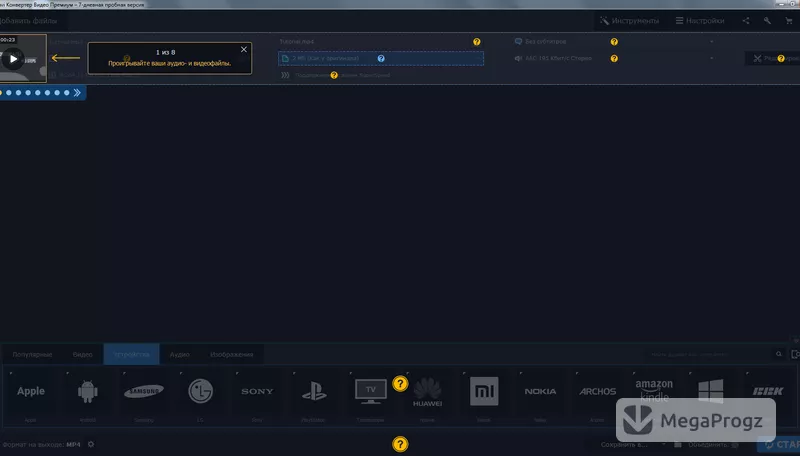This screenshot has height=456, width=800.
Task: Open the AAC audio track dropdown
Action: (614, 59)
